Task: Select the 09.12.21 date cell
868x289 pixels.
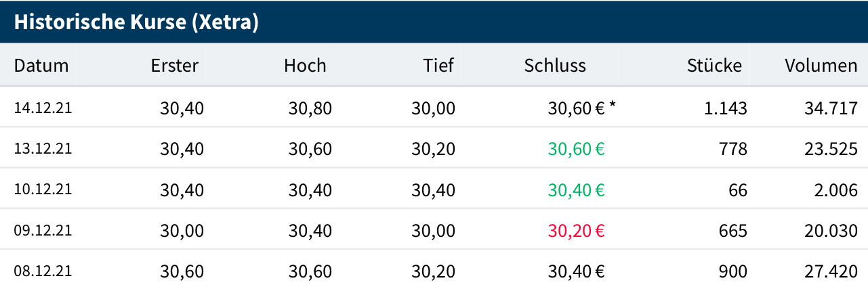Action: (x=43, y=231)
